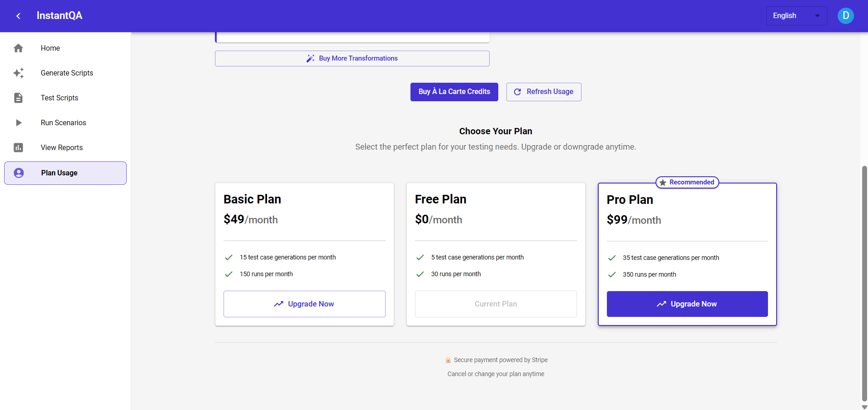Click the Generate Scripts sparkle icon
This screenshot has height=410, width=868.
click(18, 73)
